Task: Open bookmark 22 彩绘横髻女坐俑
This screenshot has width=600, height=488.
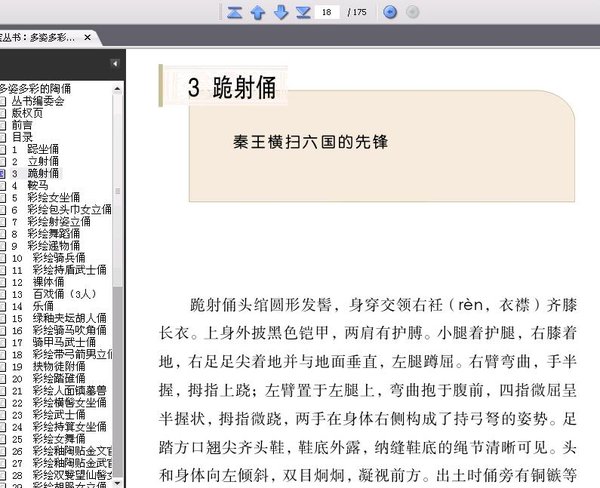Action: 59,403
